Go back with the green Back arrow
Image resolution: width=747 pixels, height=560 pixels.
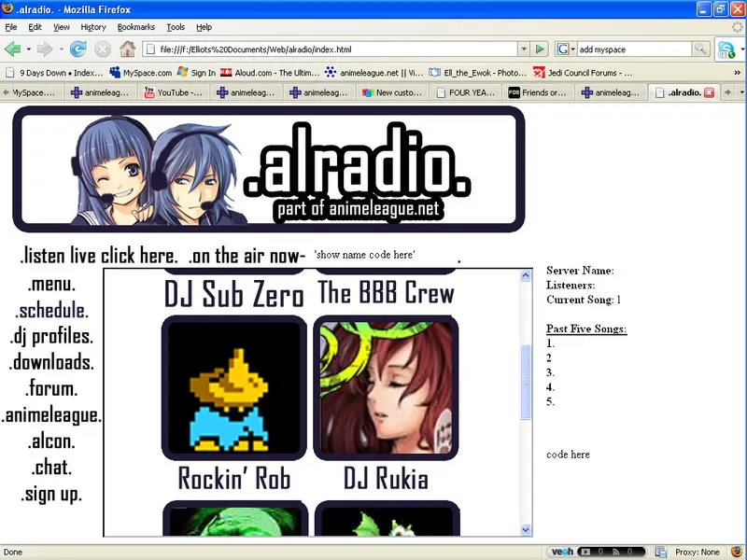coord(13,49)
